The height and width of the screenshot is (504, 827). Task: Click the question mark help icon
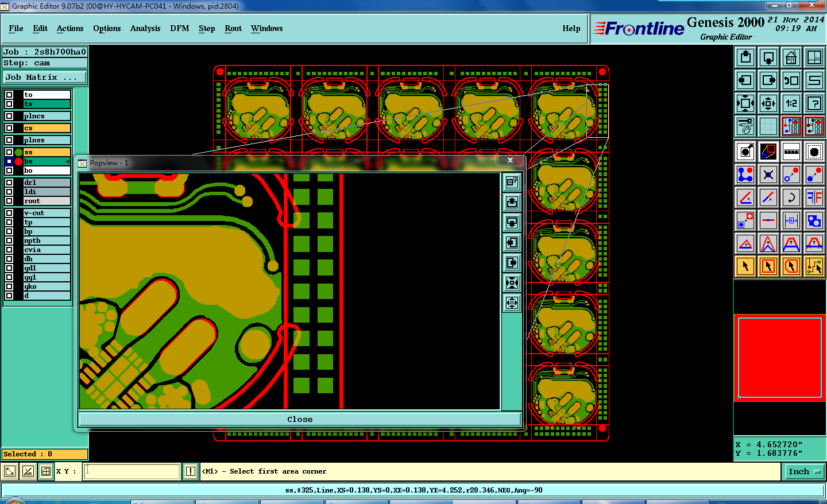[x=814, y=103]
